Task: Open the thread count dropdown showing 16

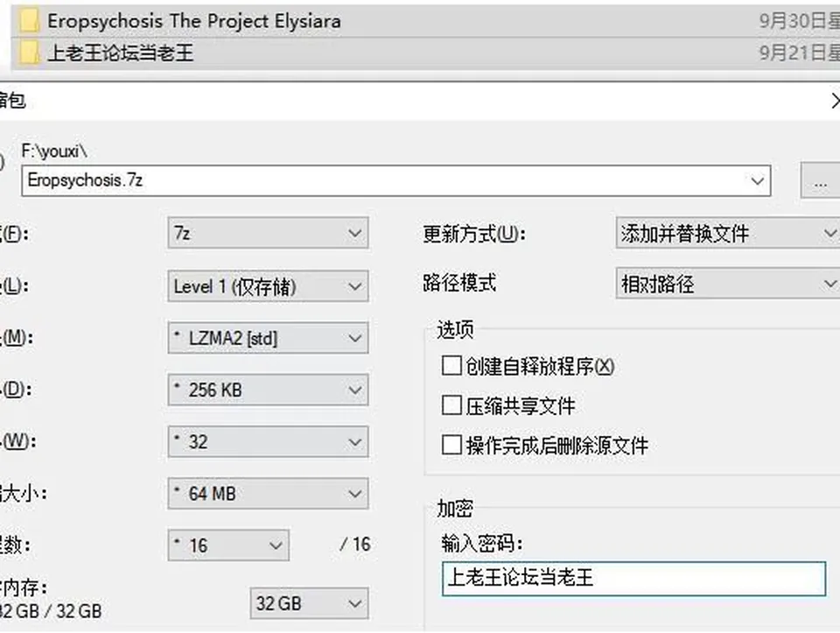Action: coord(228,545)
